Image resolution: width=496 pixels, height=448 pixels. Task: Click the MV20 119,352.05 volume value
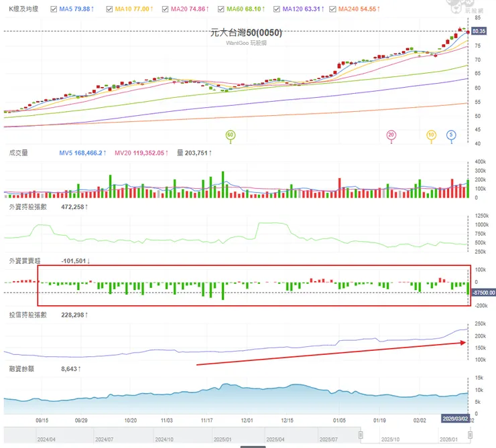[x=141, y=153]
